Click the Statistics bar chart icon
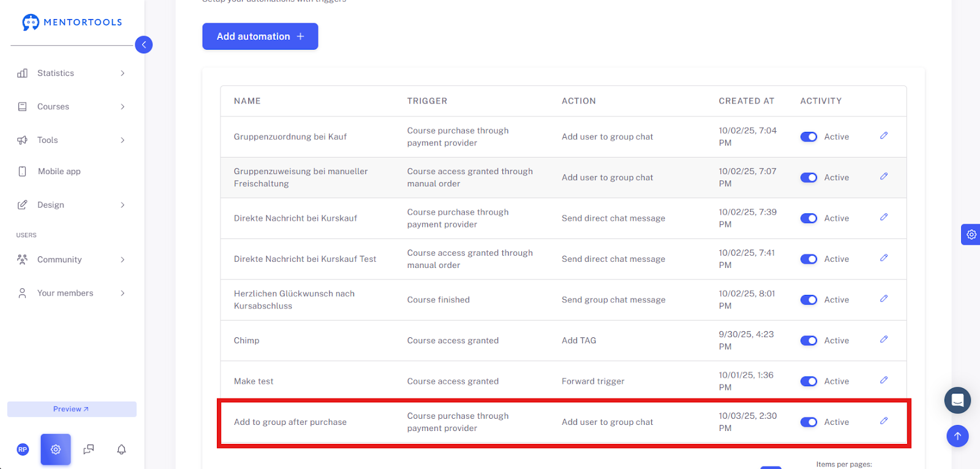The image size is (980, 469). (x=23, y=73)
